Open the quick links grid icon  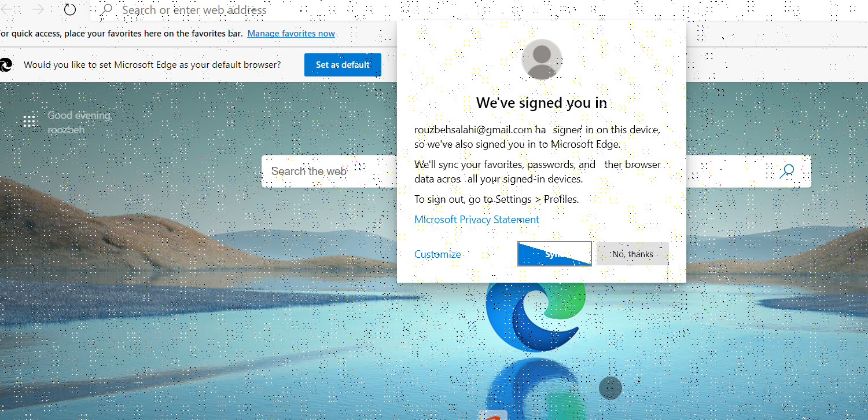[x=29, y=121]
